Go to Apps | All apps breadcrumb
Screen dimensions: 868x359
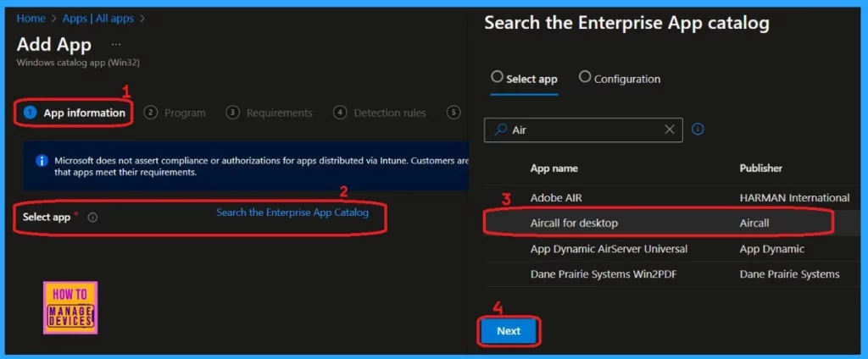(x=98, y=19)
